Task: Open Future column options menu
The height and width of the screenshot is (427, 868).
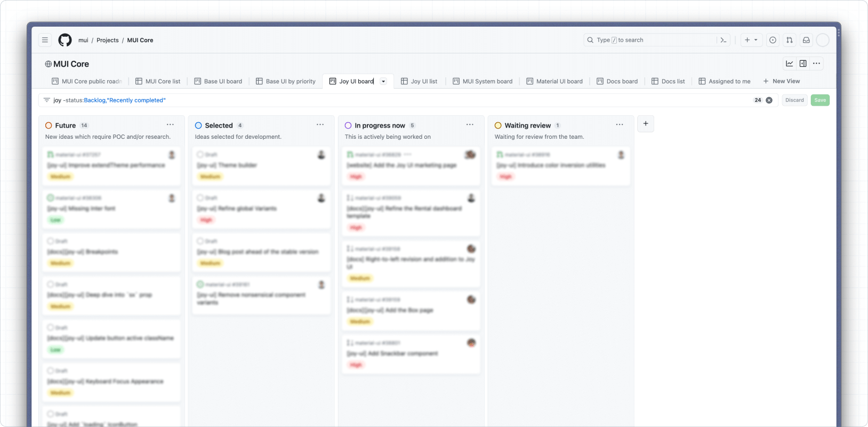Action: [x=170, y=125]
